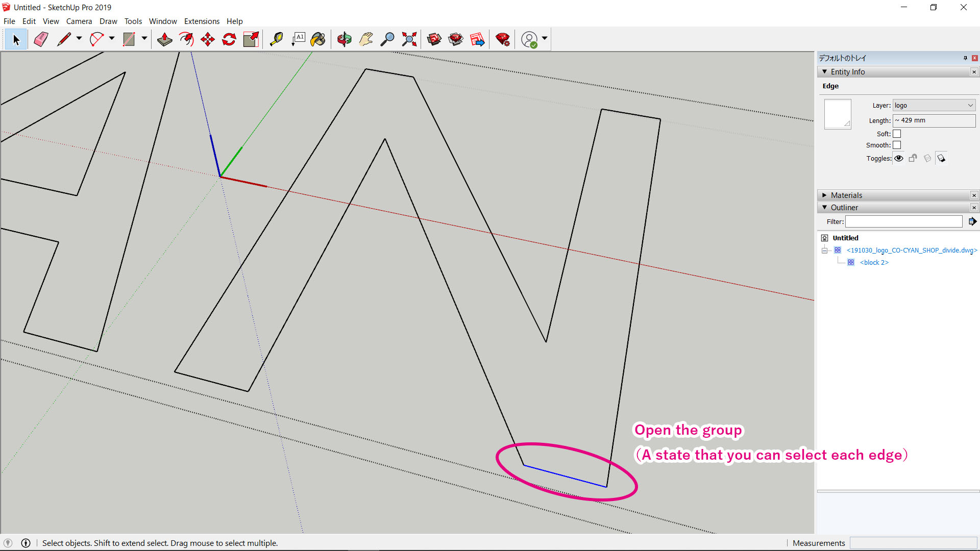Activate the Select arrow tool
Viewport: 980px width, 551px height.
tap(16, 39)
